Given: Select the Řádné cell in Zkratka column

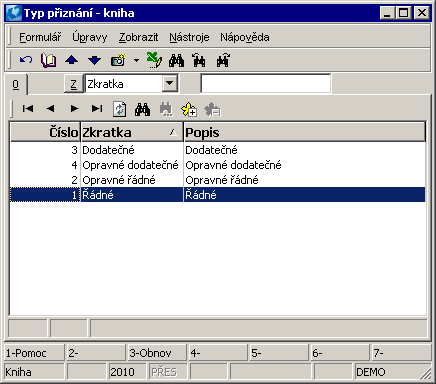Looking at the screenshot, I should click(x=132, y=195).
